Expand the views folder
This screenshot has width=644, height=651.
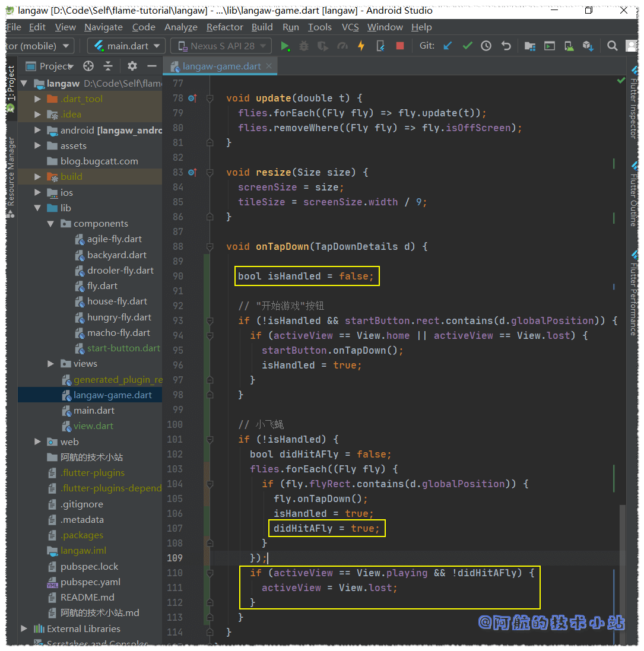(51, 364)
